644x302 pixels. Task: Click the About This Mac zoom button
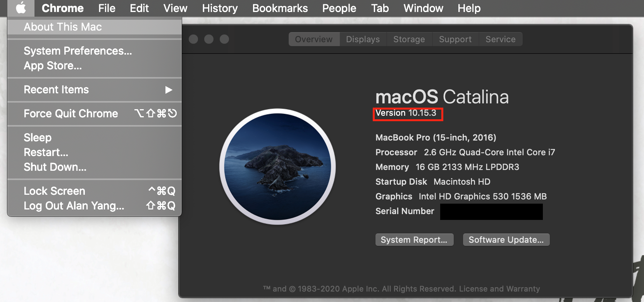pos(224,39)
